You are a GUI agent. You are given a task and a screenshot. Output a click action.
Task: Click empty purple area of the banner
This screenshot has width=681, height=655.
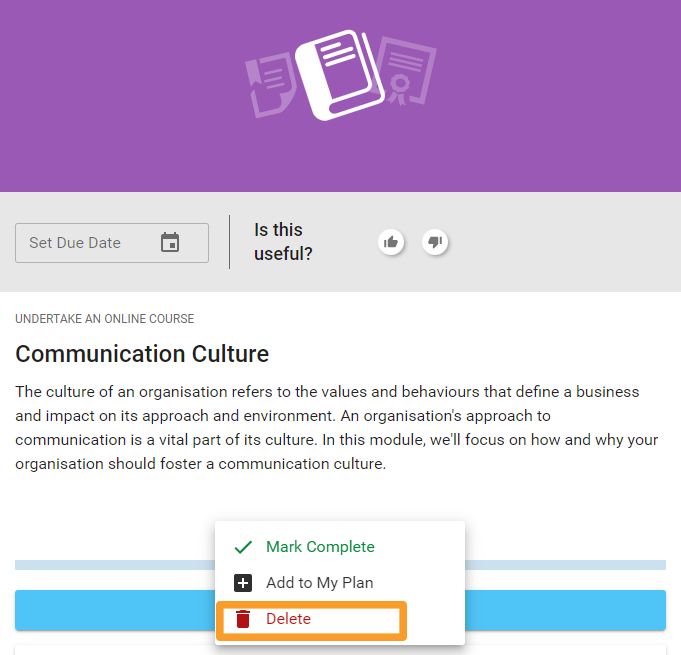[x=110, y=90]
